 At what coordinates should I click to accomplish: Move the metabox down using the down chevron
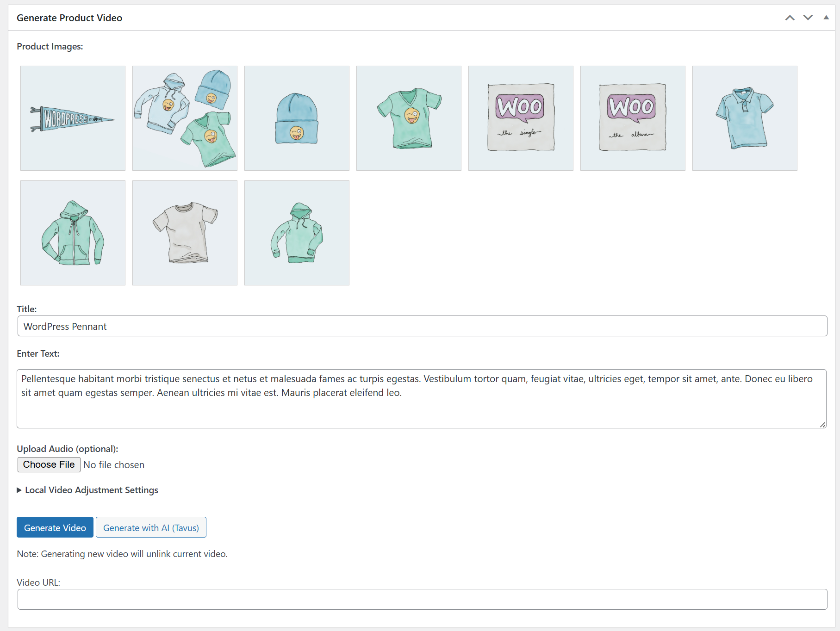tap(807, 18)
